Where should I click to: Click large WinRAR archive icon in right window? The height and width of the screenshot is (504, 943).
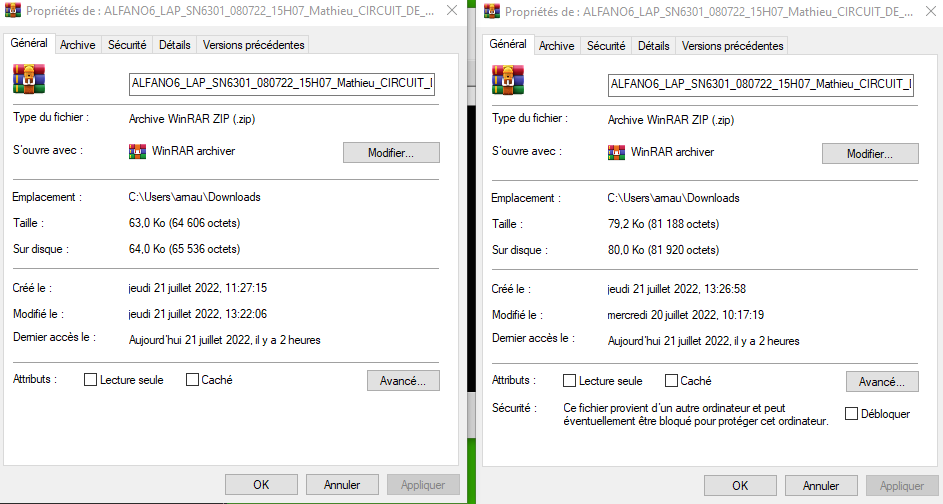508,80
